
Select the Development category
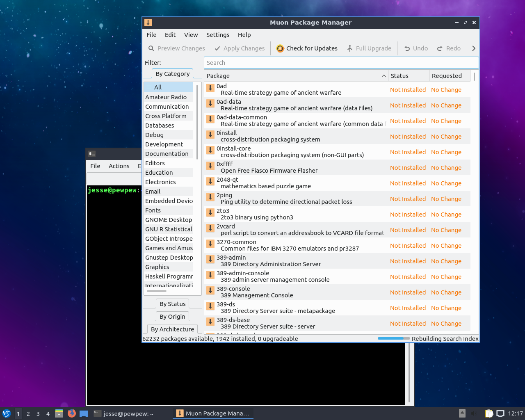[x=169, y=144]
